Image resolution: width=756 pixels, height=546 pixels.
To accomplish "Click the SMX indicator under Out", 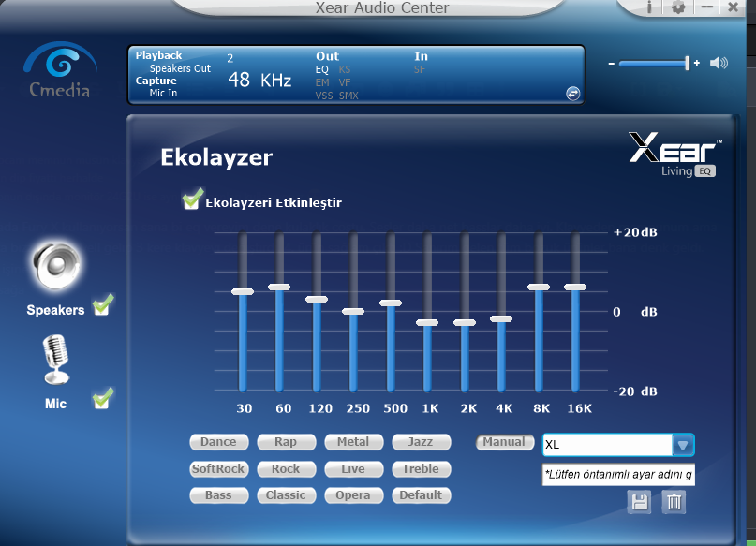I will [x=348, y=96].
